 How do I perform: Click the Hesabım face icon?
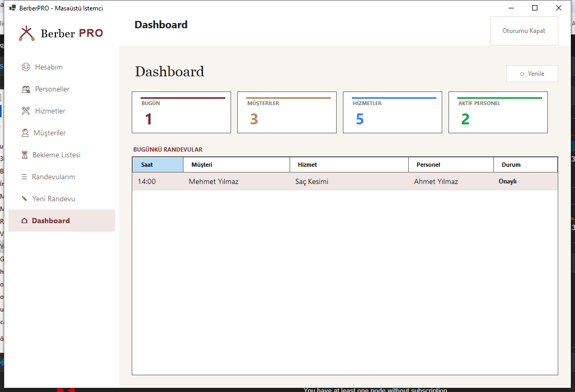point(26,67)
